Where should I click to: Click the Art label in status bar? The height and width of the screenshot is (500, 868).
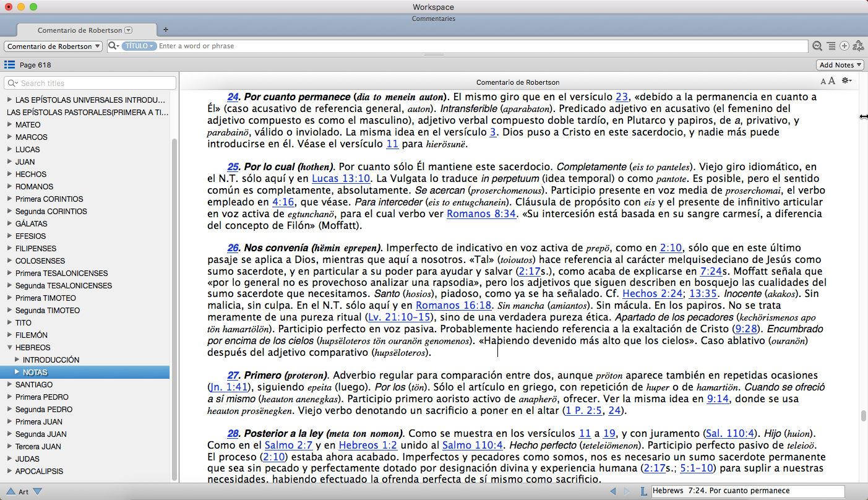[24, 492]
